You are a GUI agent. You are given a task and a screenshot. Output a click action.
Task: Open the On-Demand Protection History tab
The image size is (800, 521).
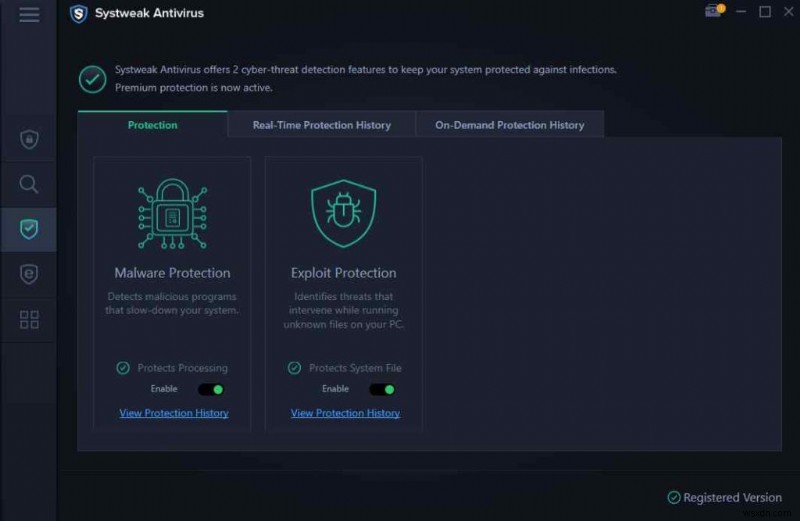click(509, 125)
